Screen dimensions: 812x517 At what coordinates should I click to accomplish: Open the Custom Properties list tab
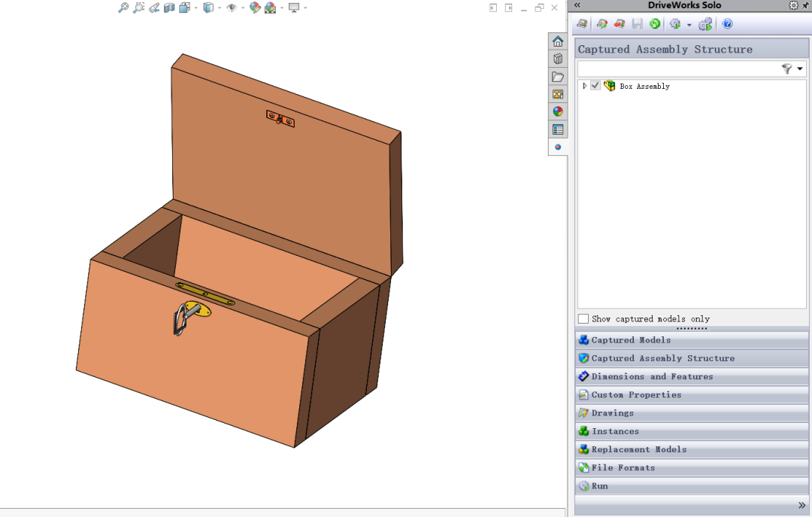point(558,129)
